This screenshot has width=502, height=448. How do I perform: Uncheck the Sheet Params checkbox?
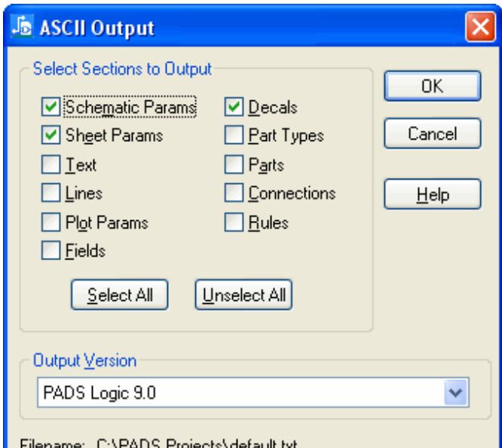click(51, 136)
